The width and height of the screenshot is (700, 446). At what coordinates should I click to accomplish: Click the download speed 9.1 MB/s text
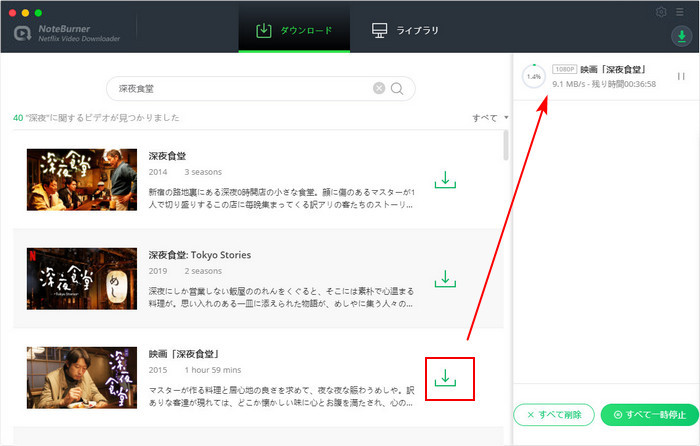(x=568, y=84)
